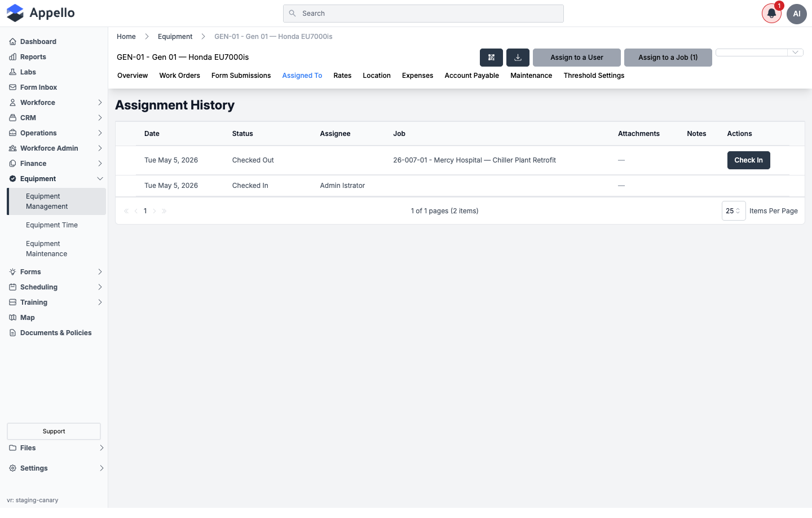Open the Items Per Page dropdown

pos(734,211)
